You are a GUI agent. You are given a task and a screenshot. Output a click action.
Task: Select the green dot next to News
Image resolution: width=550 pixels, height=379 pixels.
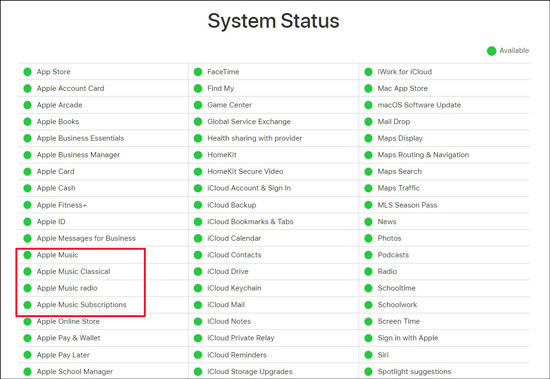point(368,222)
